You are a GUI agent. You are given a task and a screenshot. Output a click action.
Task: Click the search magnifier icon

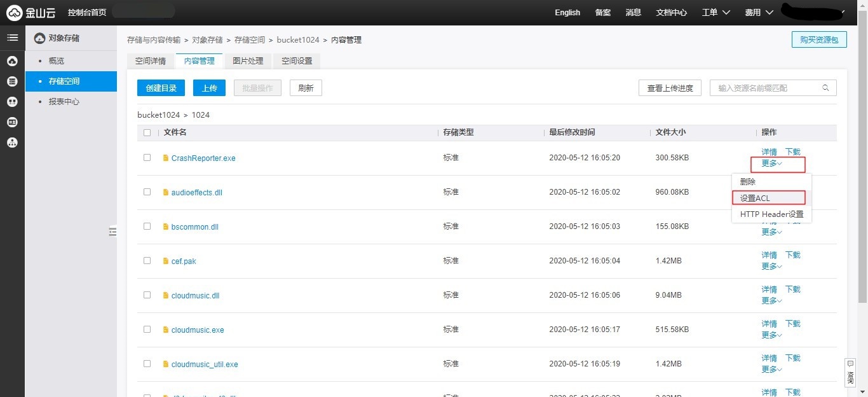[825, 88]
